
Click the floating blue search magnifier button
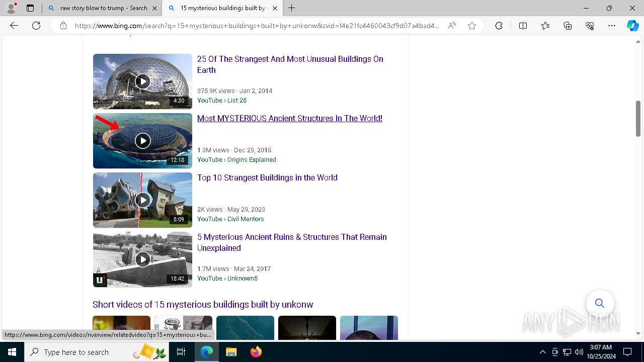(x=600, y=303)
